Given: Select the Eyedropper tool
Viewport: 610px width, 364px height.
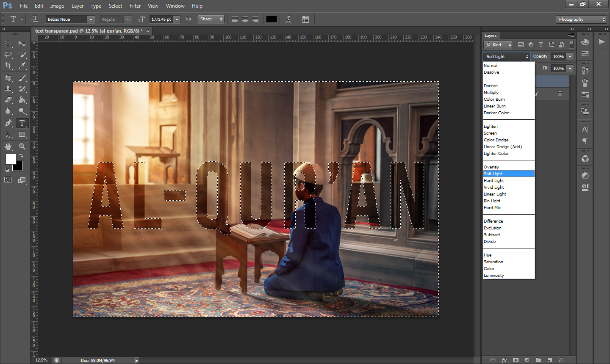Looking at the screenshot, I should coord(22,66).
